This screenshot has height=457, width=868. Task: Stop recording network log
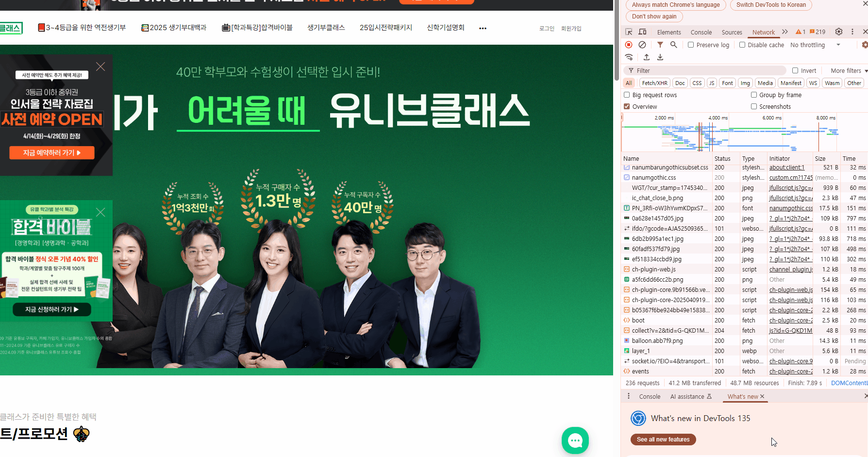pos(629,45)
